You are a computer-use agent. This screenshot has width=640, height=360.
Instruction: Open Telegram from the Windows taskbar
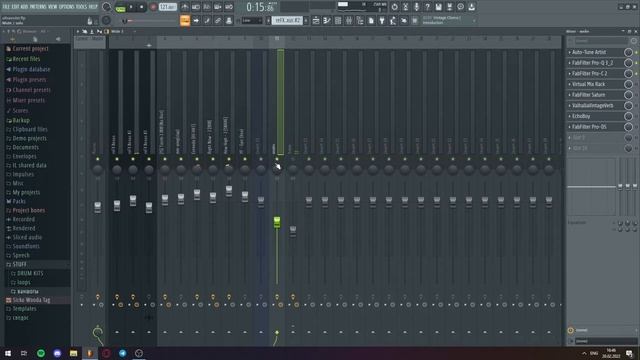click(x=122, y=353)
